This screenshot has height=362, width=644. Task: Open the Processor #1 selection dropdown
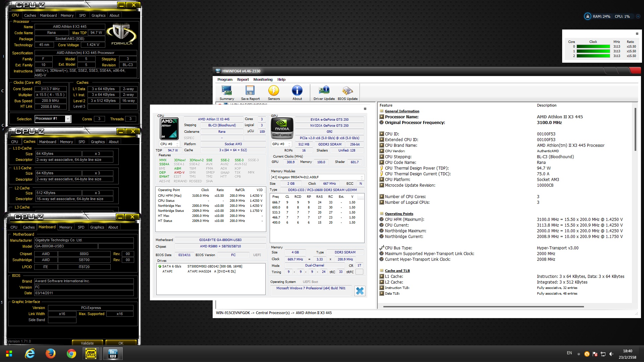point(68,119)
